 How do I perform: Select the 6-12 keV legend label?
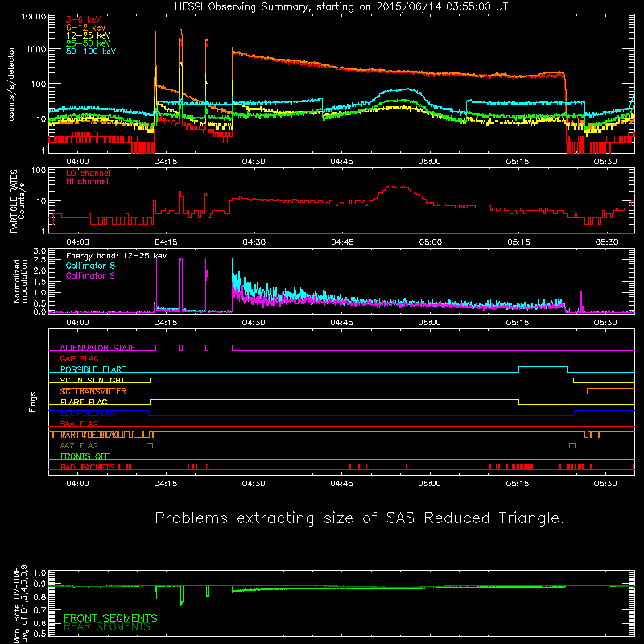[85, 27]
